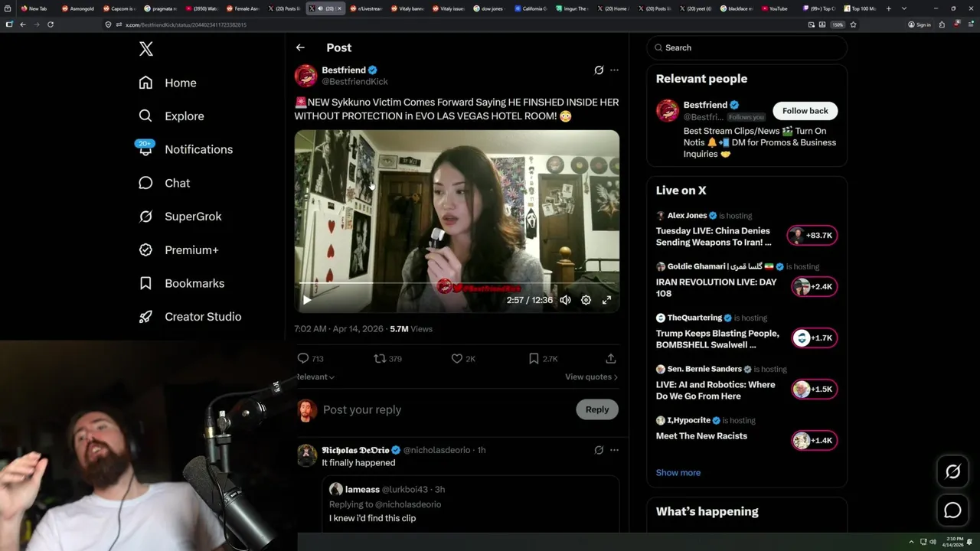Open the video settings gear
The image size is (980, 551).
[586, 300]
